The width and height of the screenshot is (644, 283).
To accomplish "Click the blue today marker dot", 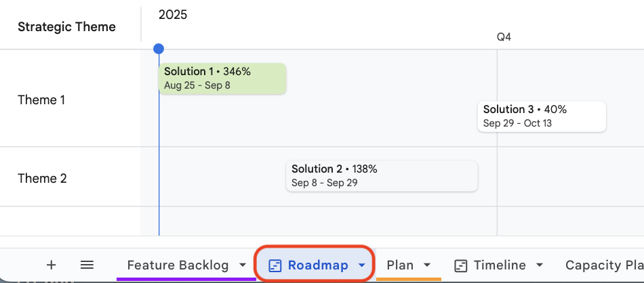I will [x=159, y=49].
